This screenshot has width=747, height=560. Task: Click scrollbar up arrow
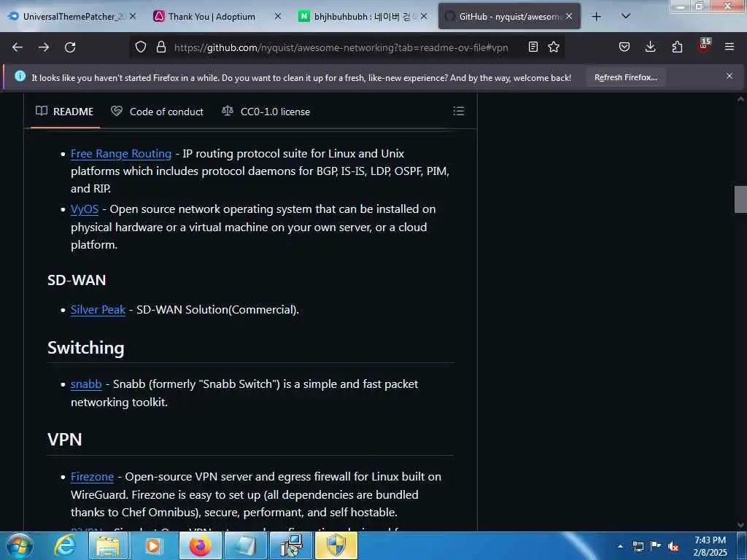[x=740, y=99]
